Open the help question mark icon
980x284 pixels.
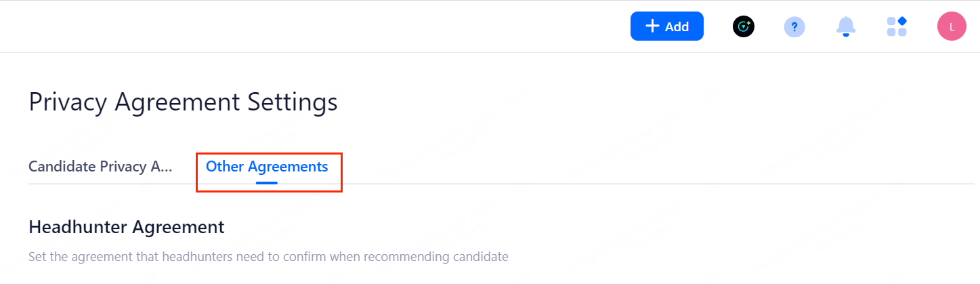[x=794, y=27]
